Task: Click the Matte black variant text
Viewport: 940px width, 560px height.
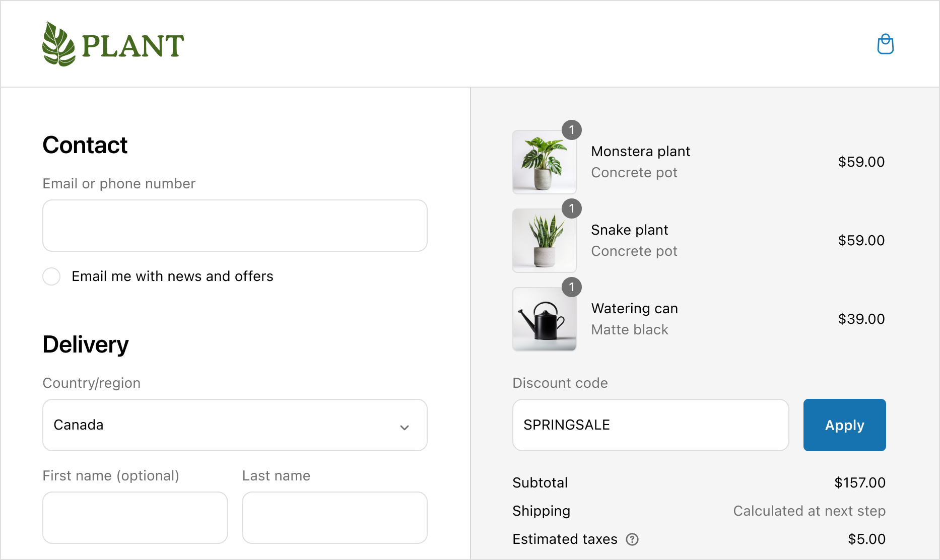Action: point(630,330)
